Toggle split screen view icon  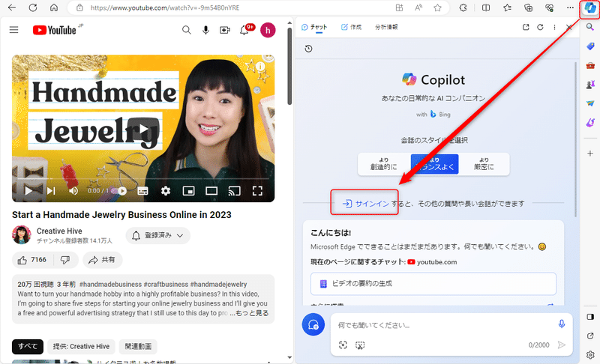click(486, 7)
